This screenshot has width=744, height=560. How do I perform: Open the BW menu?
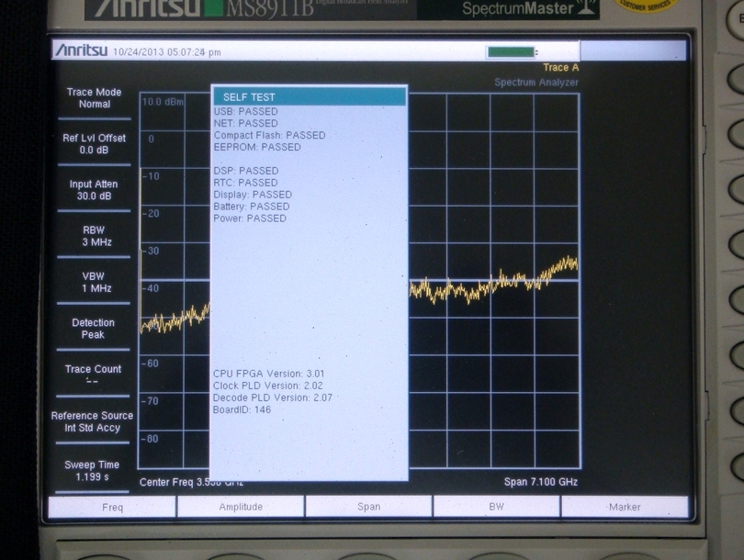(x=496, y=507)
